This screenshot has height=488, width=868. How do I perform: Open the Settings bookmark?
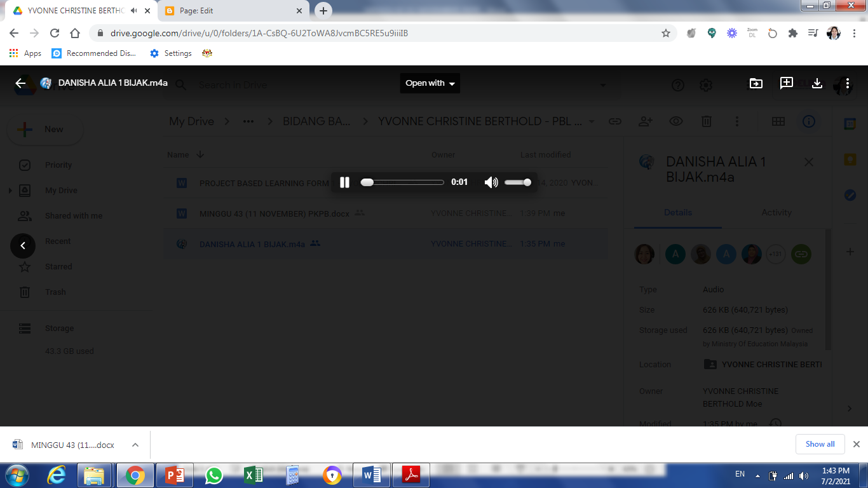coord(170,53)
